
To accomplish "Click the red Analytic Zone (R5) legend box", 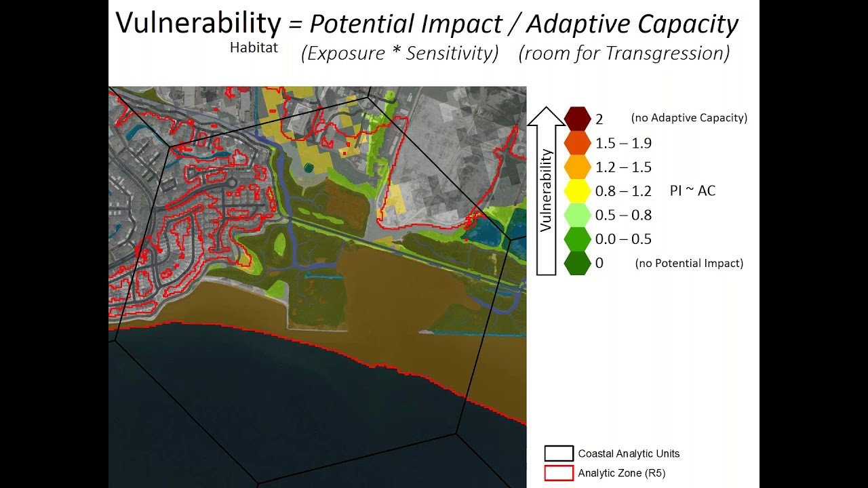I will click(559, 473).
